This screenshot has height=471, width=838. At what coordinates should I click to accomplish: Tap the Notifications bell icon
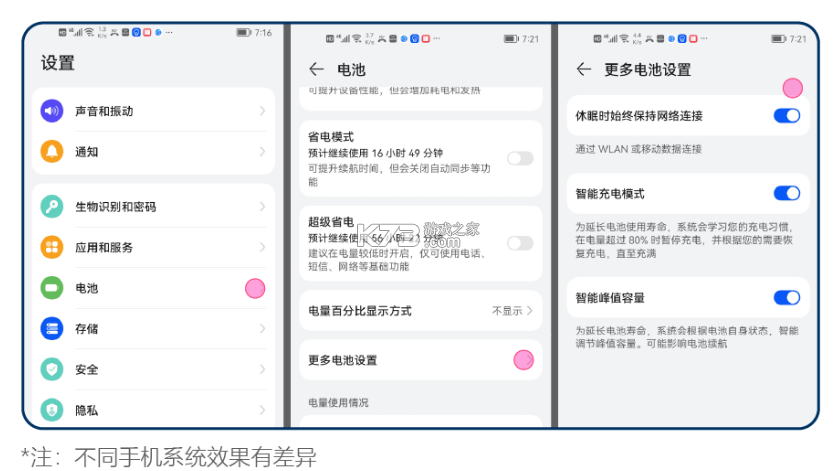click(x=52, y=151)
